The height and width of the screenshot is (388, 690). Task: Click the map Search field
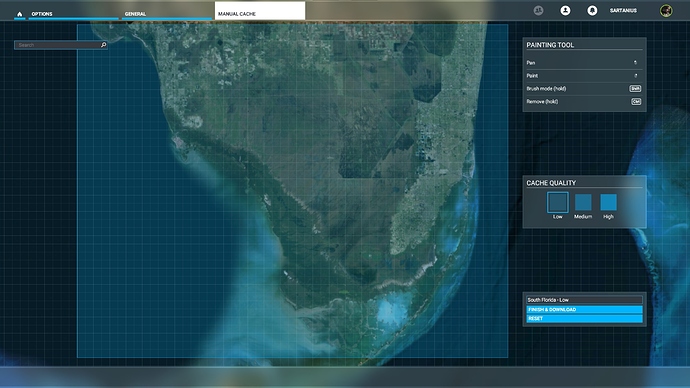pyautogui.click(x=57, y=45)
